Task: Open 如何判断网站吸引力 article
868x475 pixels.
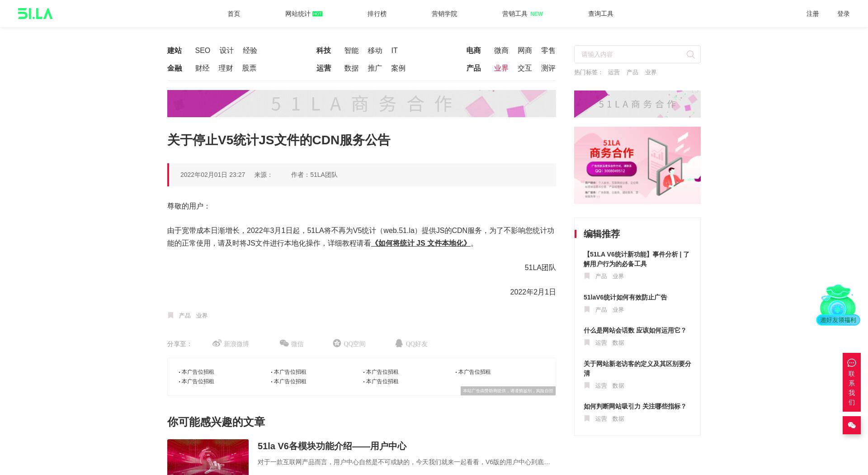Action: (x=635, y=406)
